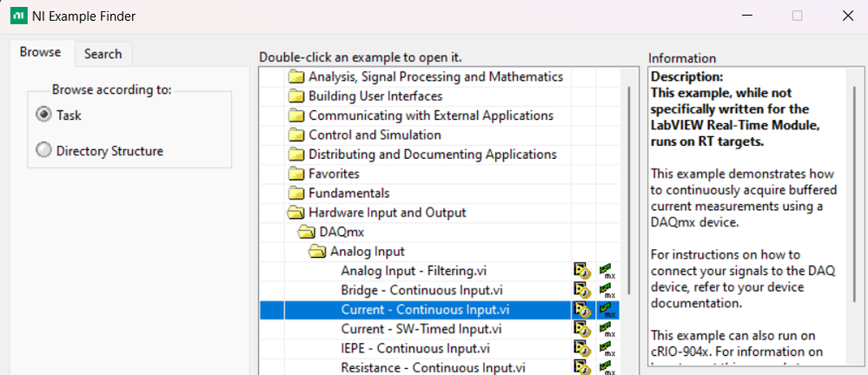The height and width of the screenshot is (375, 868).
Task: Click DAQmx icon on Analog Input - Filtering row
Action: tap(607, 271)
